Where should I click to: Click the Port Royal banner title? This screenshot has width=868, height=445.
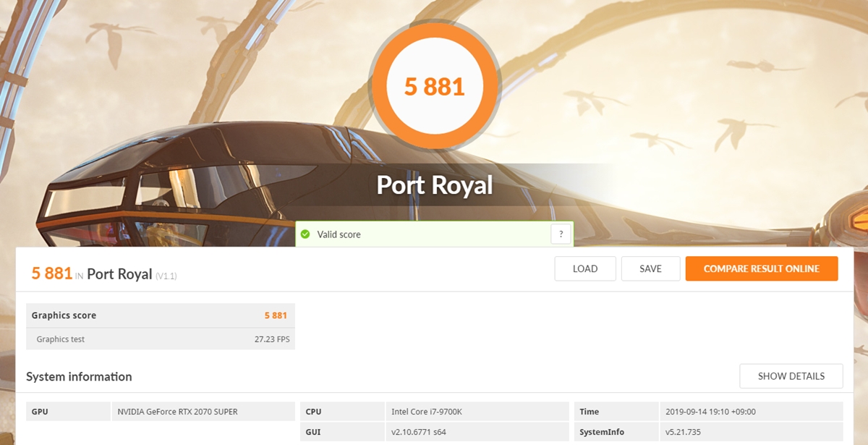435,185
